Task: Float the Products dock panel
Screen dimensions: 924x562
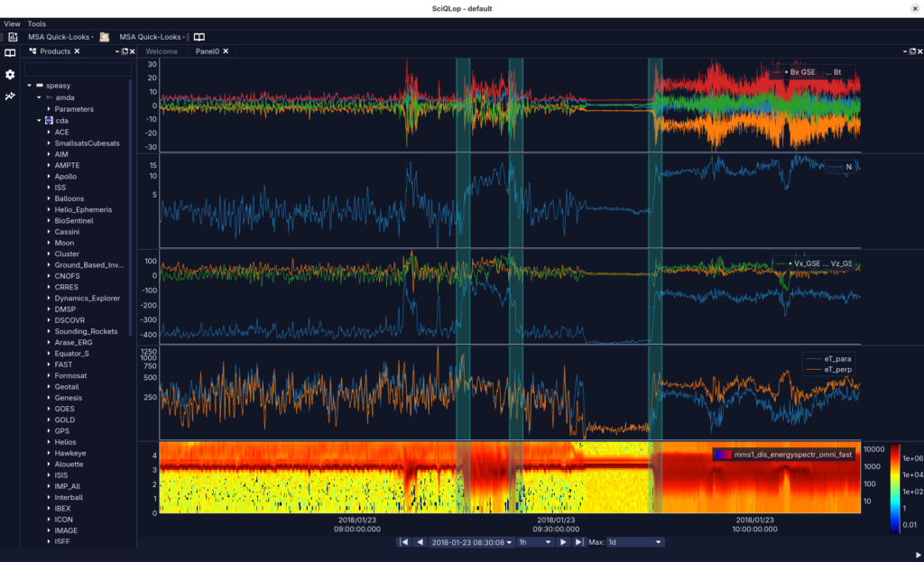Action: [125, 51]
